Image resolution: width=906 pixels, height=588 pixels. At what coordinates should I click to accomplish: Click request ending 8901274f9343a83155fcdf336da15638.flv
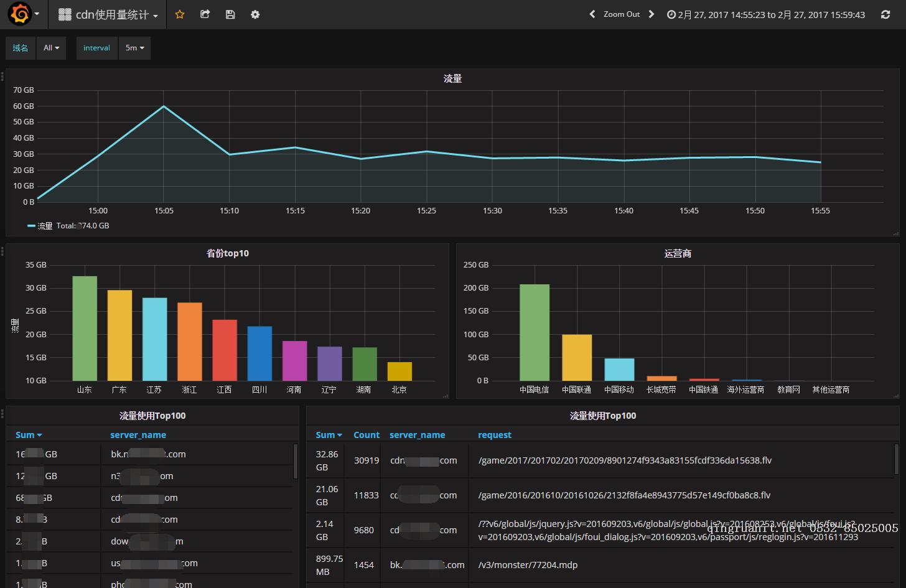625,460
